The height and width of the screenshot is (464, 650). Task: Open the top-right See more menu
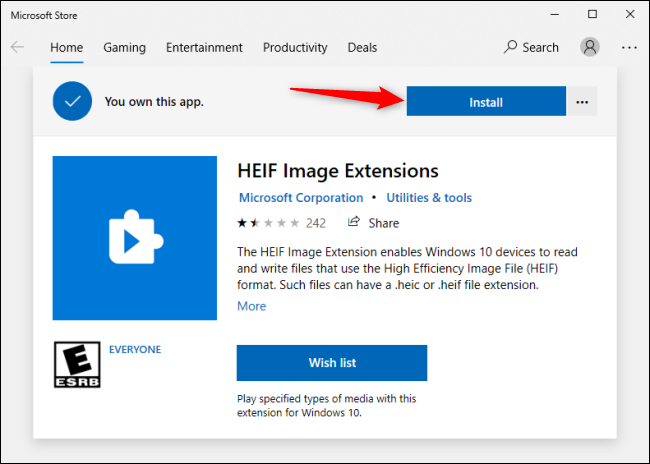[x=629, y=47]
